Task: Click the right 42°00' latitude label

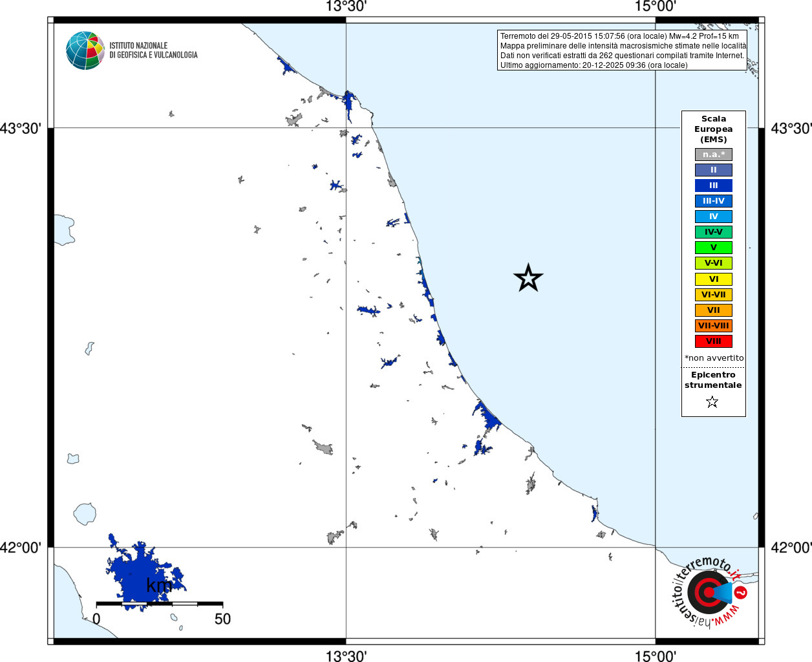Action: pyautogui.click(x=791, y=548)
